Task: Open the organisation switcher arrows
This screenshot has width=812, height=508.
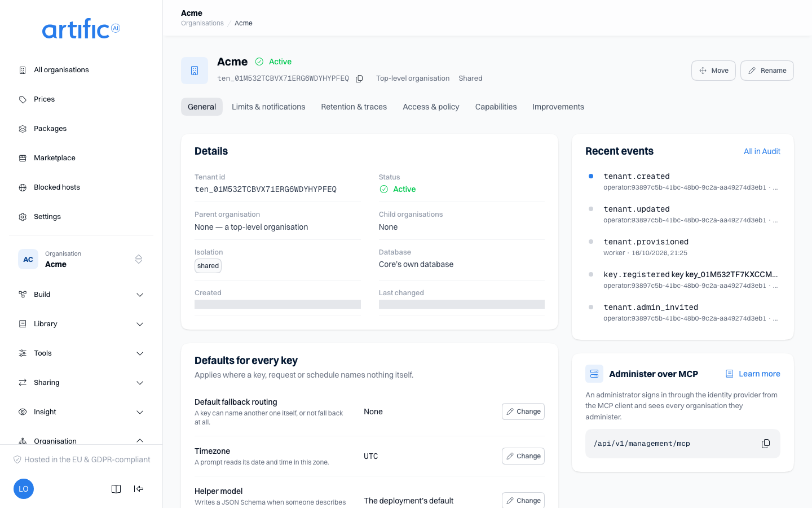Action: (139, 259)
